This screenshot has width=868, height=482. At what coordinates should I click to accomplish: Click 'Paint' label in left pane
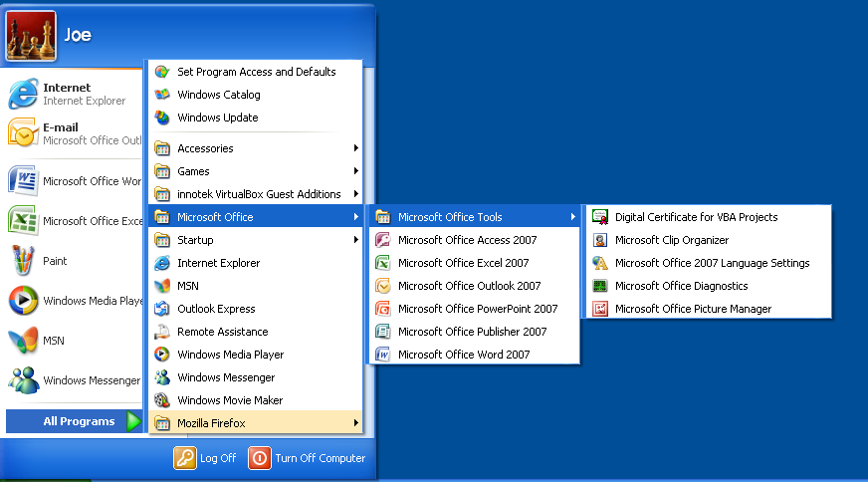55,261
